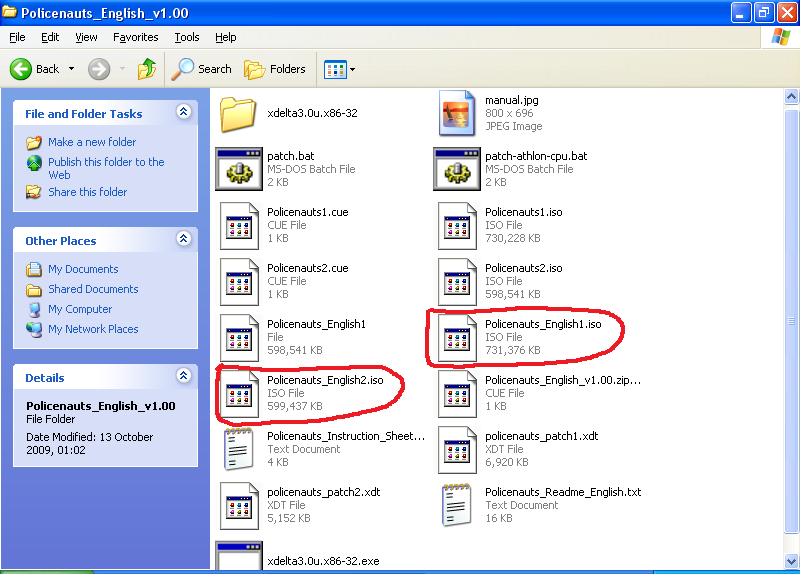Click the Up folder toolbar icon
The width and height of the screenshot is (800, 574).
[x=147, y=69]
